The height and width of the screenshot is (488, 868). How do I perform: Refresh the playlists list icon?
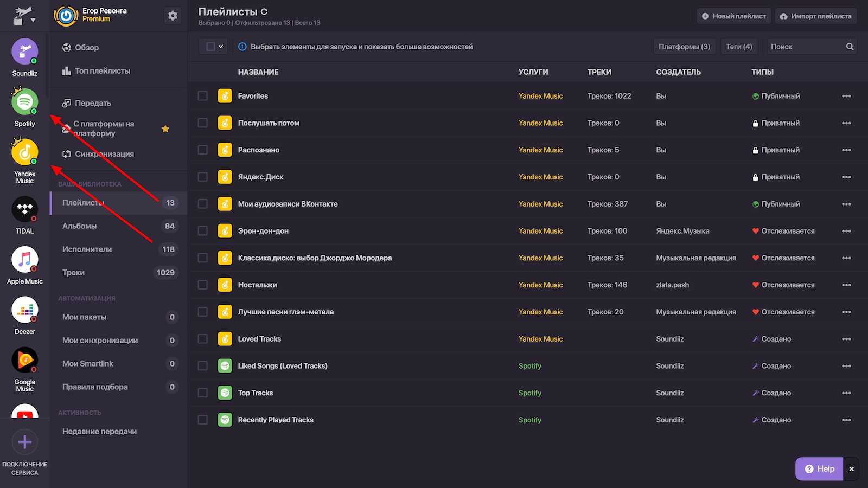(x=264, y=11)
